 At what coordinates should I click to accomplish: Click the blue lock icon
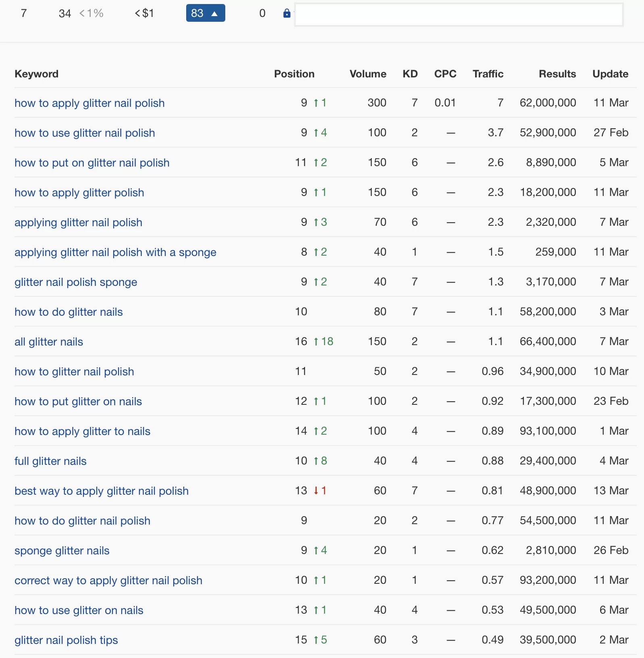287,13
